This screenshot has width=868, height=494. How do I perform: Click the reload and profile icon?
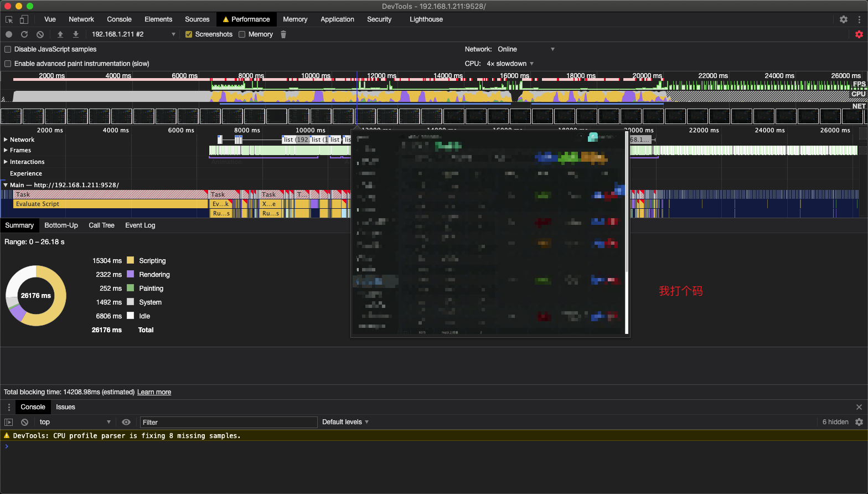point(24,34)
